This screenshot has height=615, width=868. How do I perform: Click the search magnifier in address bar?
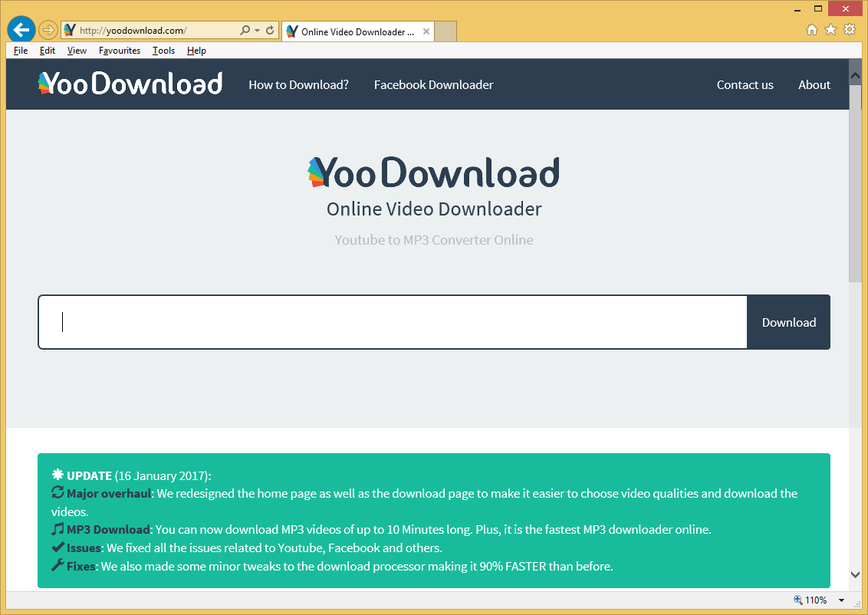point(245,31)
